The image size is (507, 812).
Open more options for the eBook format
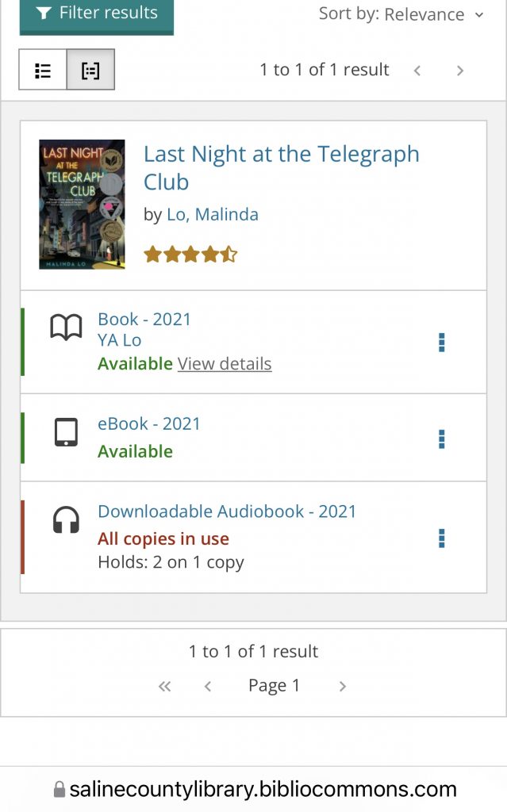pos(442,439)
